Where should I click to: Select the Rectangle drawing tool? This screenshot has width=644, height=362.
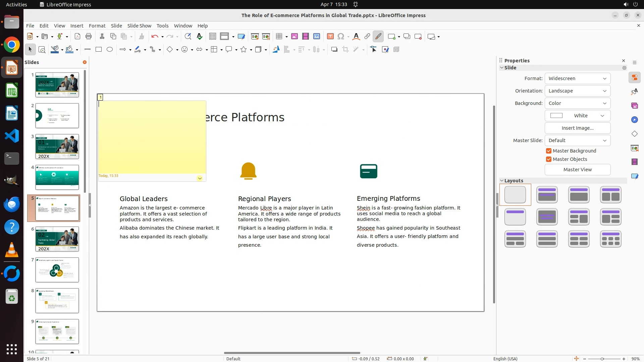pyautogui.click(x=99, y=50)
